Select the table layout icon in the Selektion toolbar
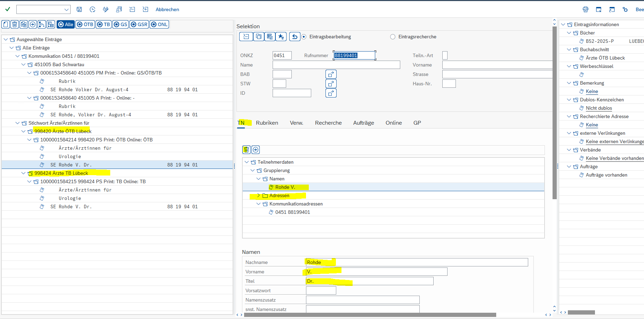644x319 pixels. tap(270, 37)
